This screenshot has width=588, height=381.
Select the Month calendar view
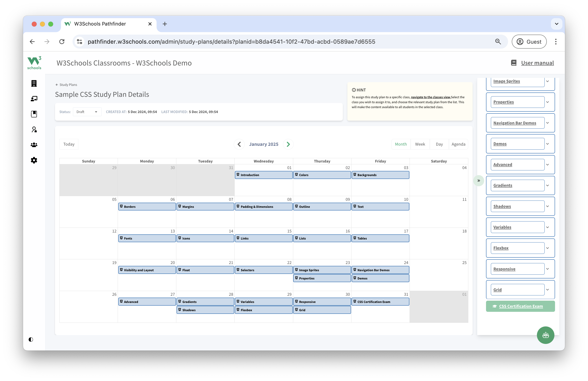coord(401,144)
